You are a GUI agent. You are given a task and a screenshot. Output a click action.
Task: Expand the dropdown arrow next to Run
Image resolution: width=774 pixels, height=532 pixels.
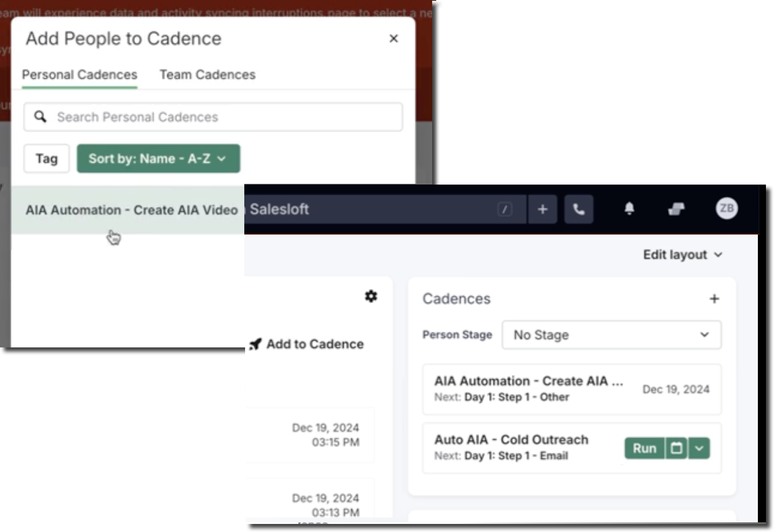(x=699, y=448)
